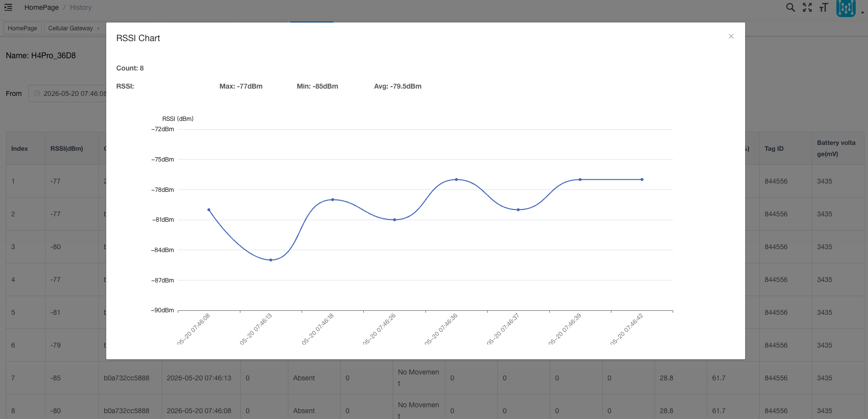
Task: Expand the avatar dropdown arrow
Action: 862,13
